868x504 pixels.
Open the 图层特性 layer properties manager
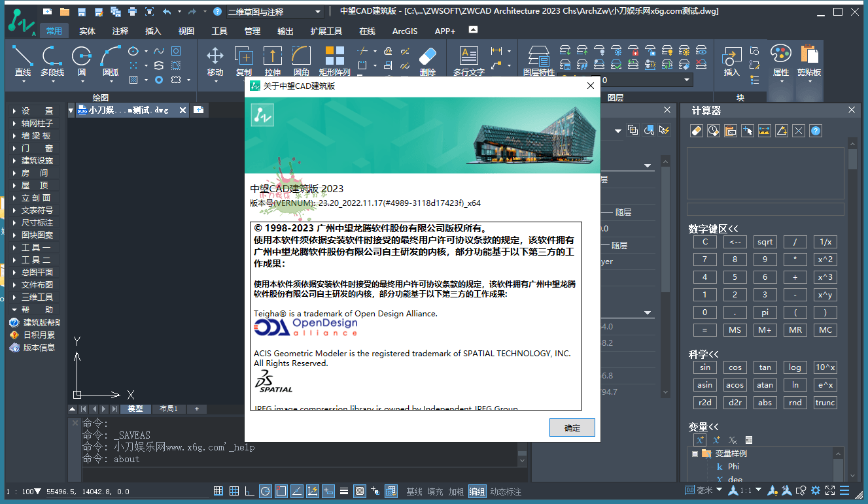click(538, 61)
